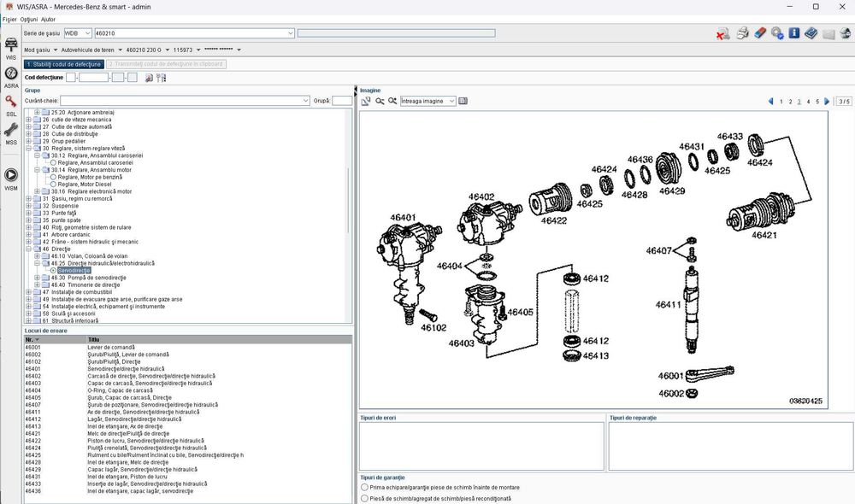Open Mod șasiu dropdown

point(55,50)
